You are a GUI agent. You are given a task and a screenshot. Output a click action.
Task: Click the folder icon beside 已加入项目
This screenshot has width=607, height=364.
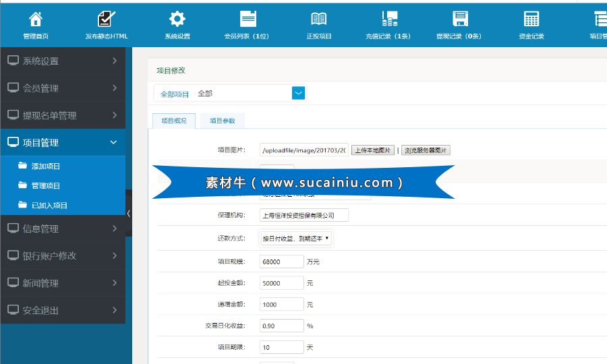(x=22, y=205)
